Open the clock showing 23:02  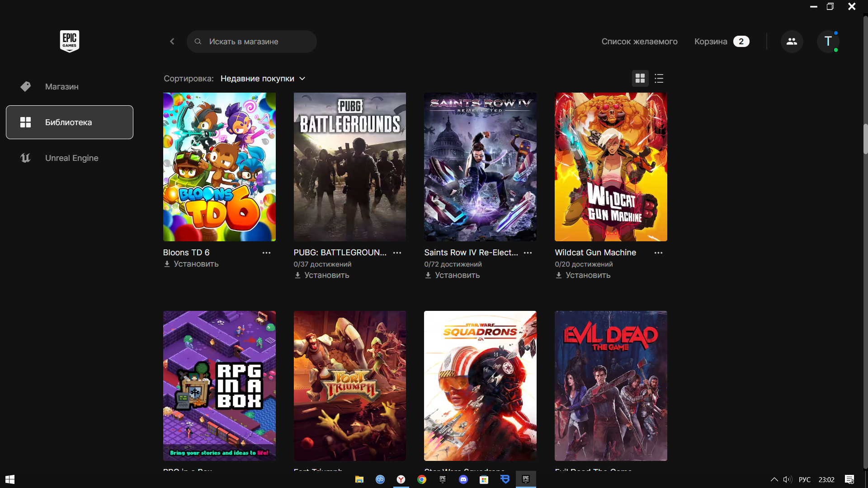[826, 479]
